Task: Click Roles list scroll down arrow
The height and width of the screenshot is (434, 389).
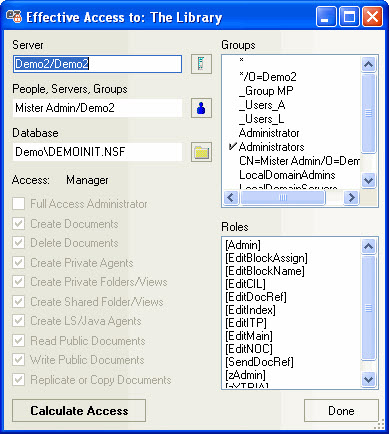Action: pos(368,379)
